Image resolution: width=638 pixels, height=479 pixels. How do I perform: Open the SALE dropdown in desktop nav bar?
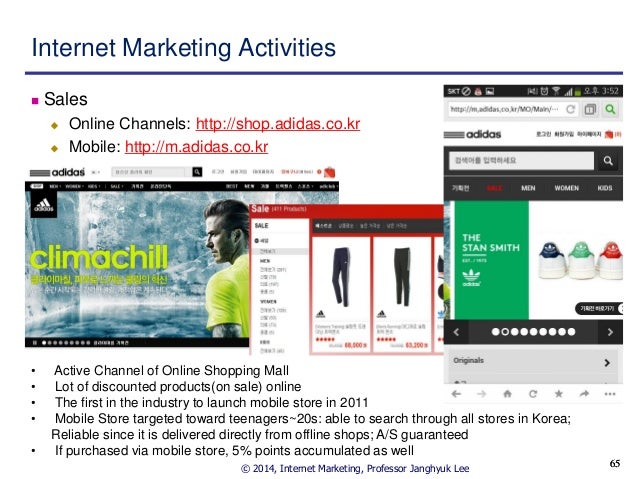pos(116,186)
